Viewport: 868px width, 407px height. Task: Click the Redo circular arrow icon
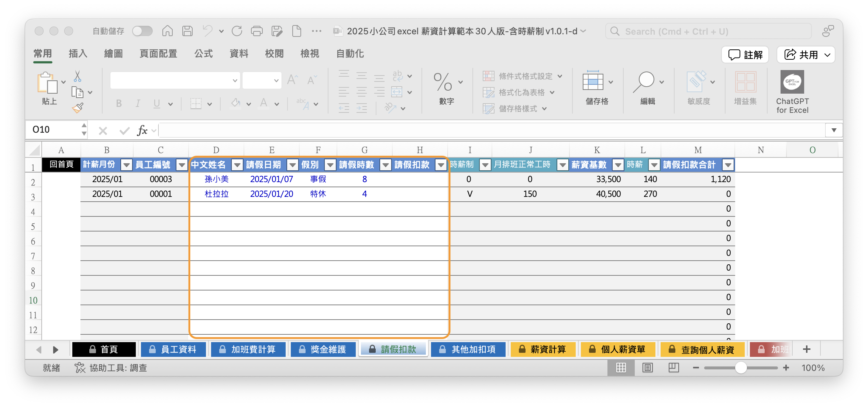point(237,31)
